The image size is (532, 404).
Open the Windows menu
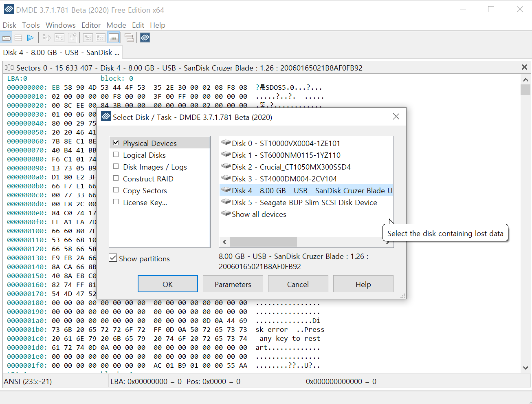[x=61, y=25]
